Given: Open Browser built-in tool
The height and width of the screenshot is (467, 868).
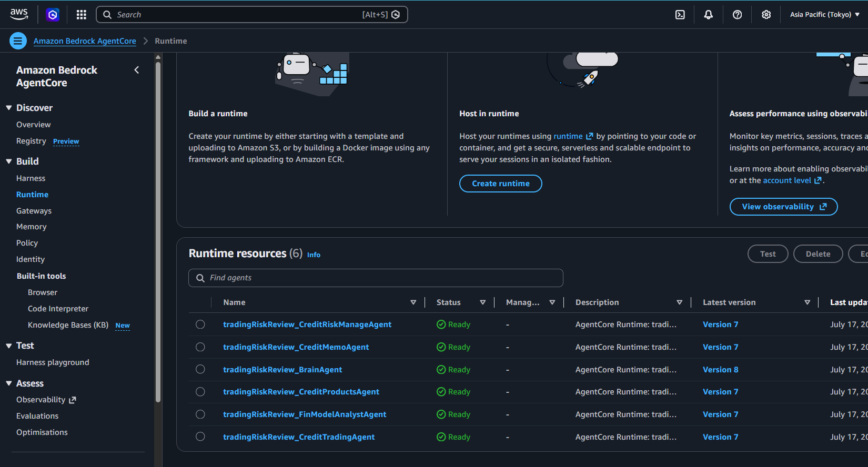Looking at the screenshot, I should click(x=43, y=292).
